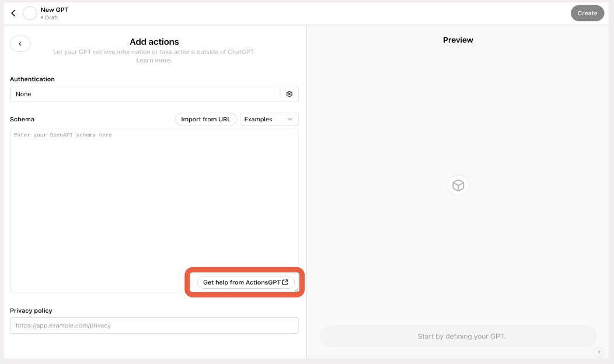Click the Draft status label
The height and width of the screenshot is (364, 614).
point(51,17)
